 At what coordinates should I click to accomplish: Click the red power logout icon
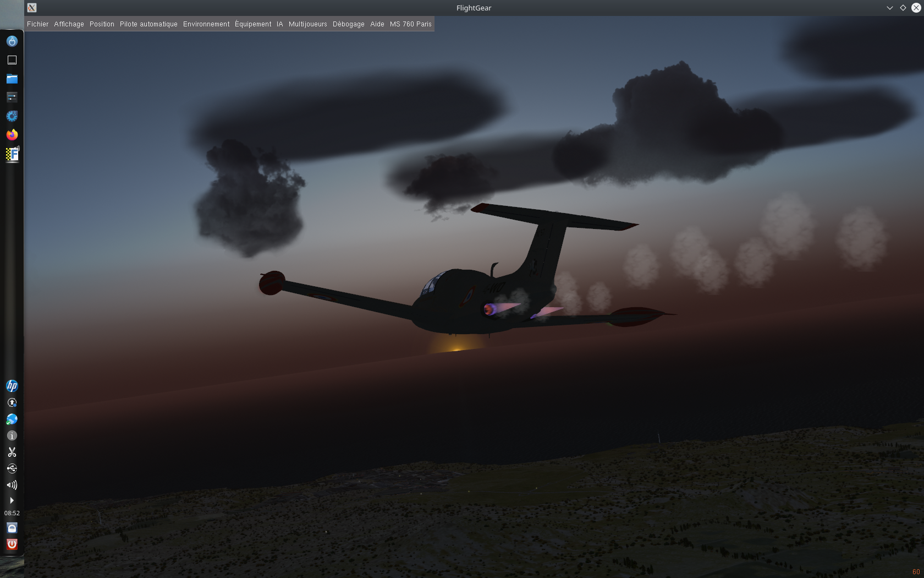(x=12, y=544)
